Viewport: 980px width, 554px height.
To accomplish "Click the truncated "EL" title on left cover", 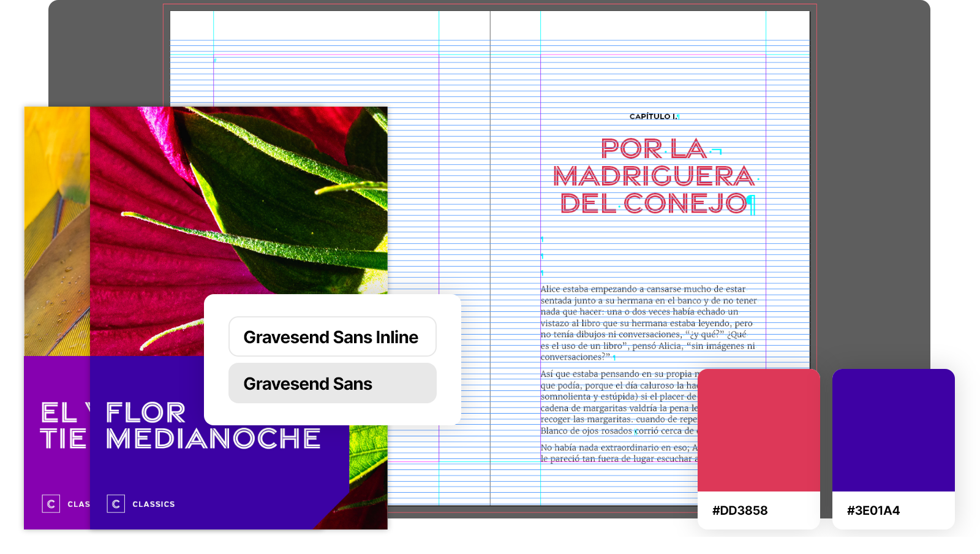I will point(59,413).
